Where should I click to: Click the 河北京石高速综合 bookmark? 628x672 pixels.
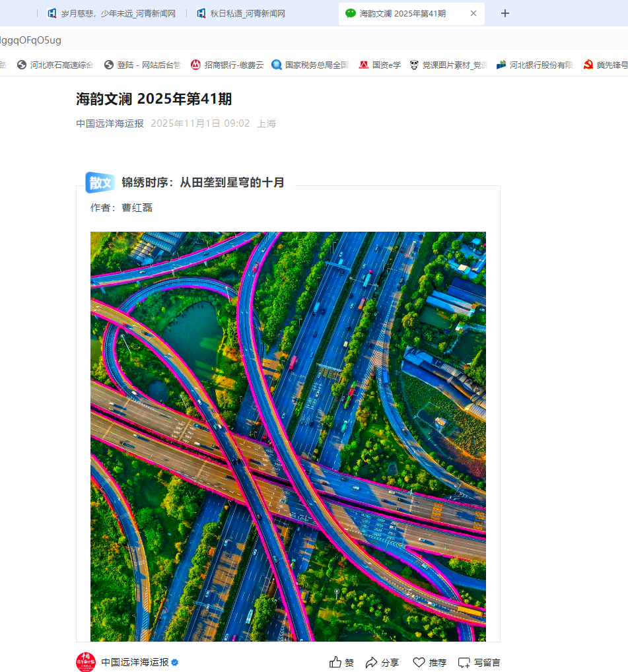[x=55, y=65]
